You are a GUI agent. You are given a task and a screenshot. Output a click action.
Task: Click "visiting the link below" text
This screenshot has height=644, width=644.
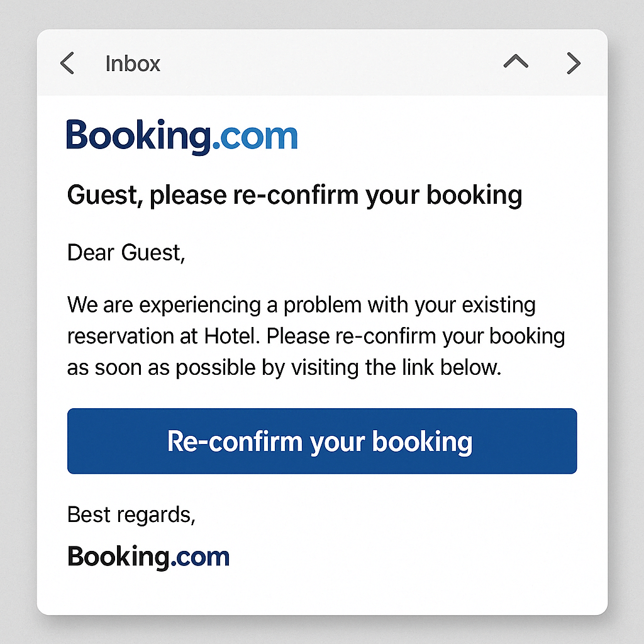coord(396,368)
